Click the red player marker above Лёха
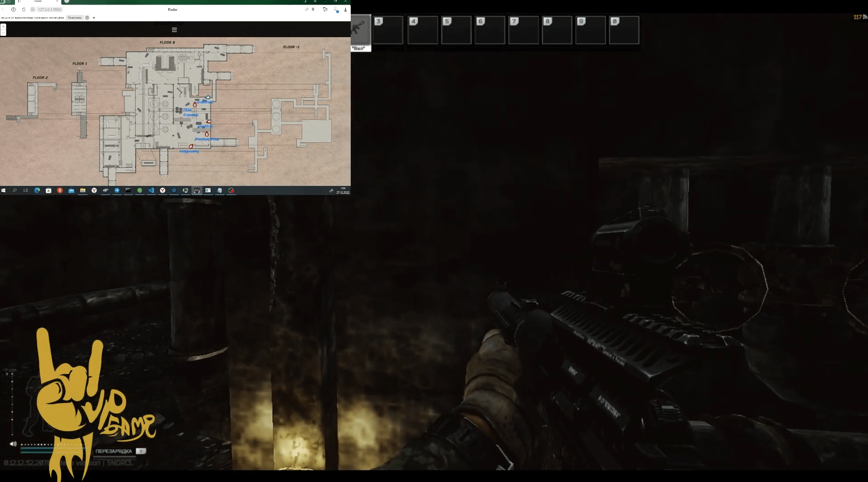The width and height of the screenshot is (868, 482). (x=195, y=104)
